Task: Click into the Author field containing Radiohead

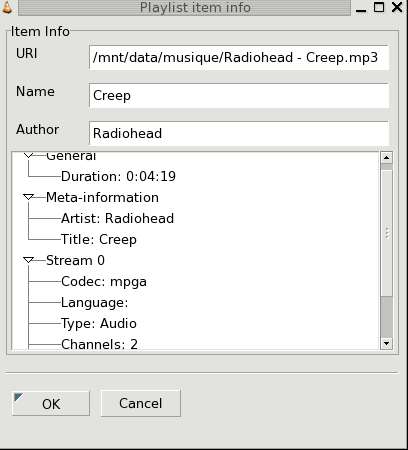Action: click(x=239, y=133)
